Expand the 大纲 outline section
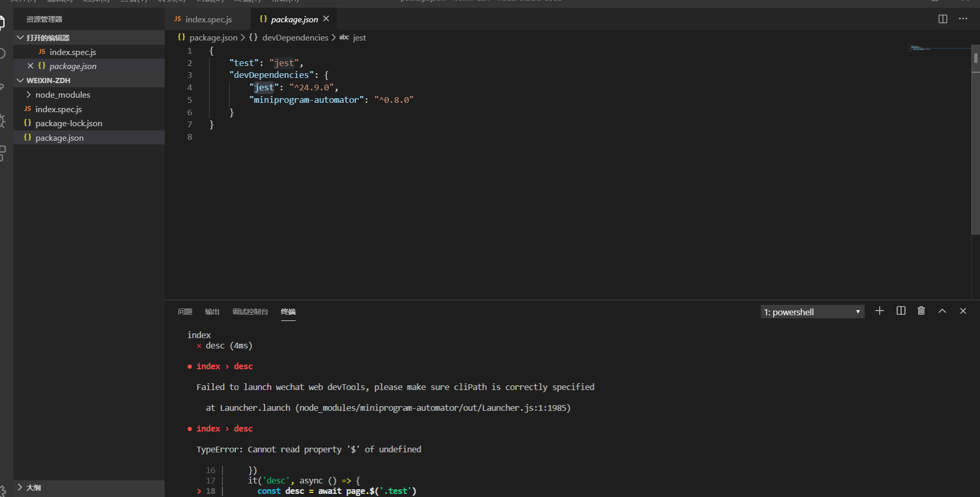The height and width of the screenshot is (497, 980). [x=33, y=488]
